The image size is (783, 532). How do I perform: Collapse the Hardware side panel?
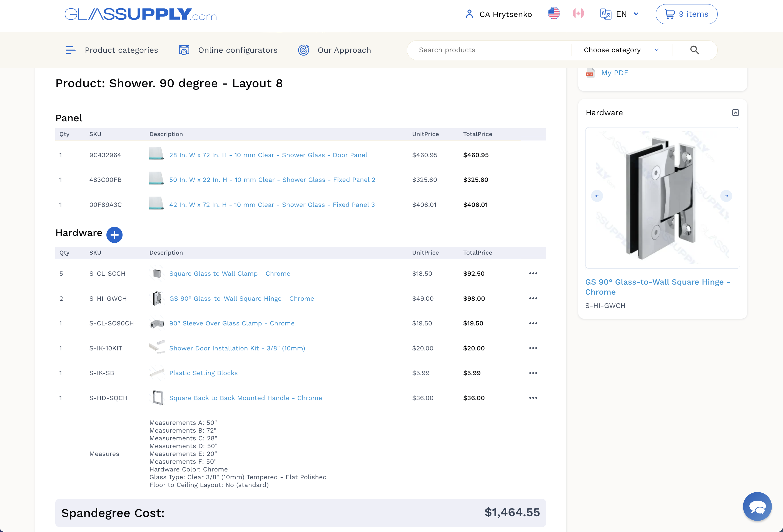735,112
